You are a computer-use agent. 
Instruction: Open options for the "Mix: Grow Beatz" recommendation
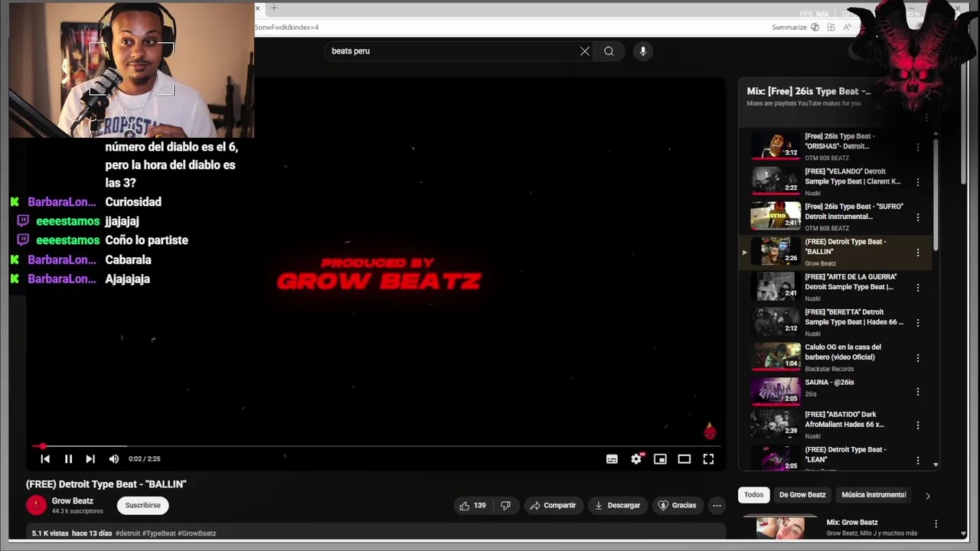coord(936,524)
